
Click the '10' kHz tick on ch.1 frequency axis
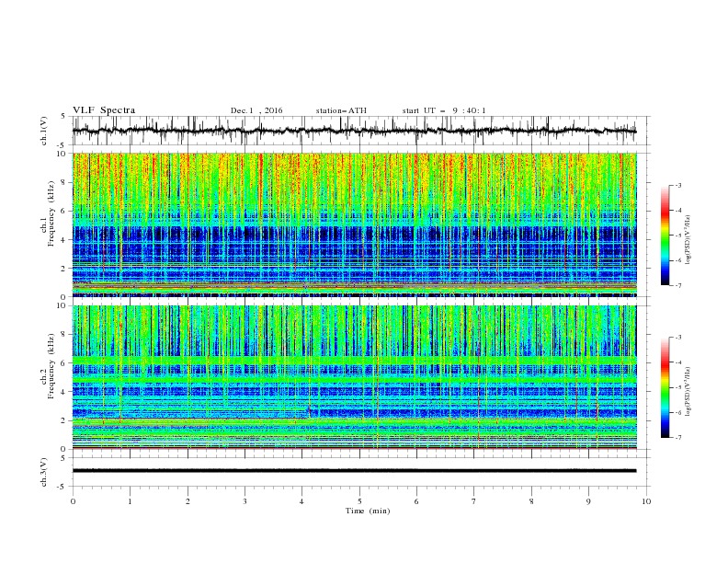pyautogui.click(x=62, y=154)
